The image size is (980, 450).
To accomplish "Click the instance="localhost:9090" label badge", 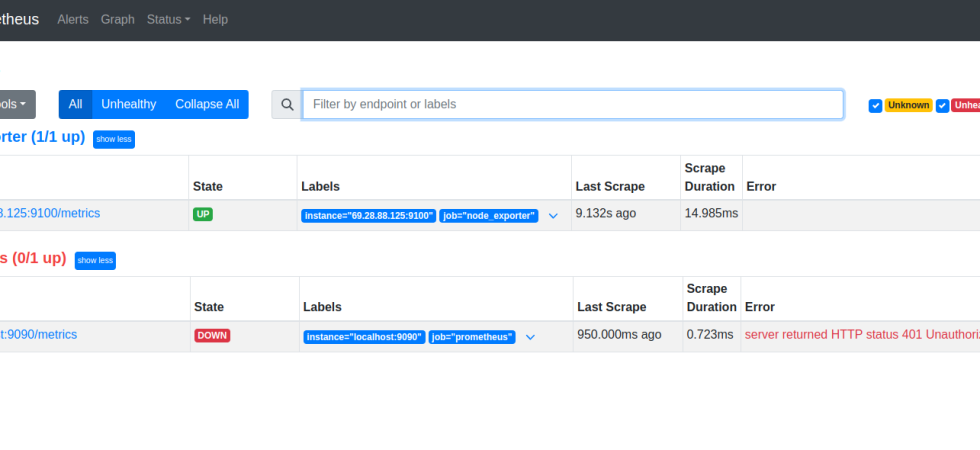I will point(364,338).
